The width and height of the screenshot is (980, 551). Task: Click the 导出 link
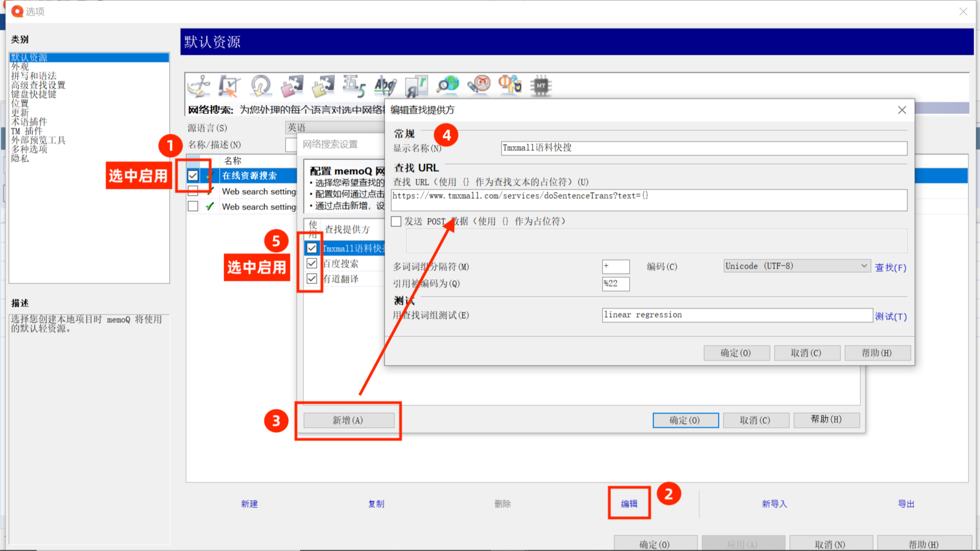pyautogui.click(x=906, y=504)
